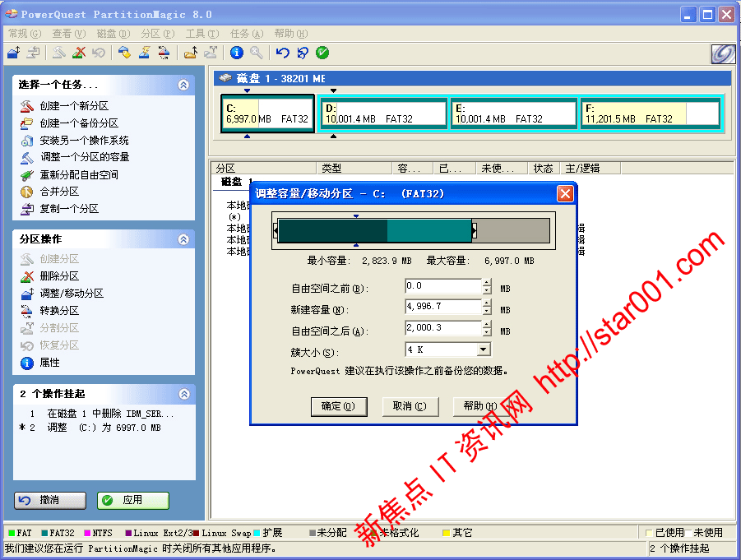The height and width of the screenshot is (560, 741).
Task: Select the C: partition block in disk map
Action: click(x=267, y=113)
